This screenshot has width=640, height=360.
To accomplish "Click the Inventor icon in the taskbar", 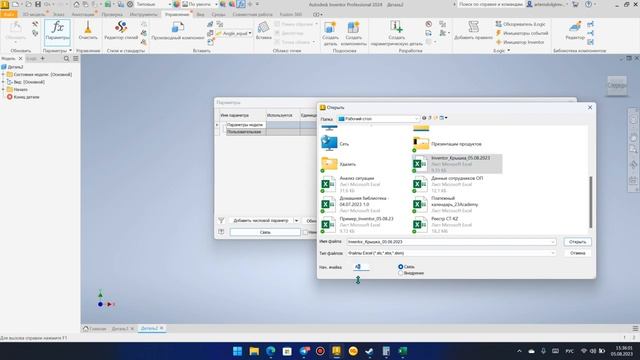I will tap(336, 351).
